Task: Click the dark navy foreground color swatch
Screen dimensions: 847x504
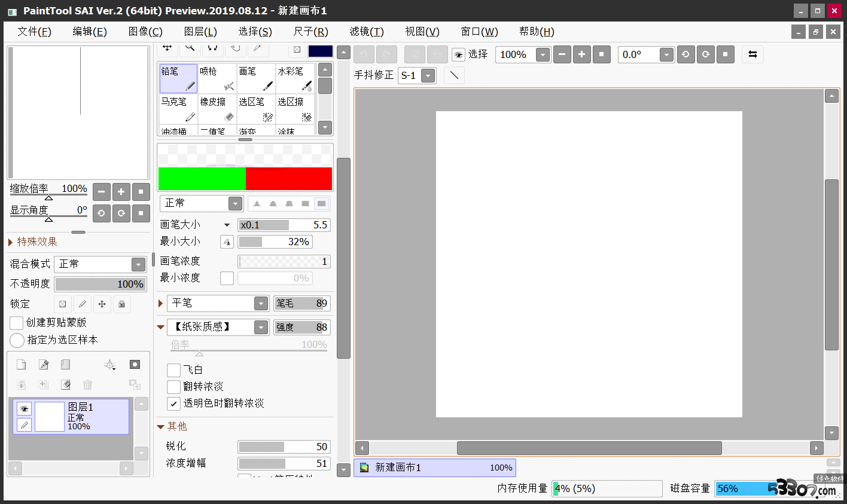Action: tap(321, 51)
